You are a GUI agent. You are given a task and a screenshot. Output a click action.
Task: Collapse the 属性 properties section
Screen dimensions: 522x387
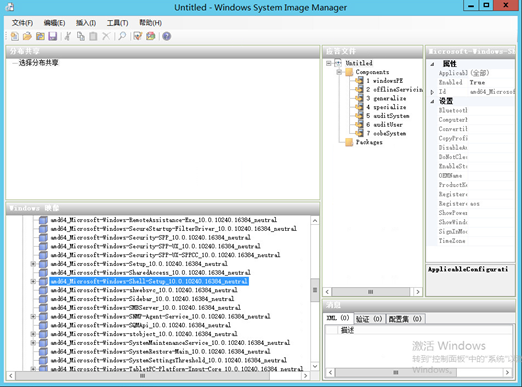pos(432,64)
